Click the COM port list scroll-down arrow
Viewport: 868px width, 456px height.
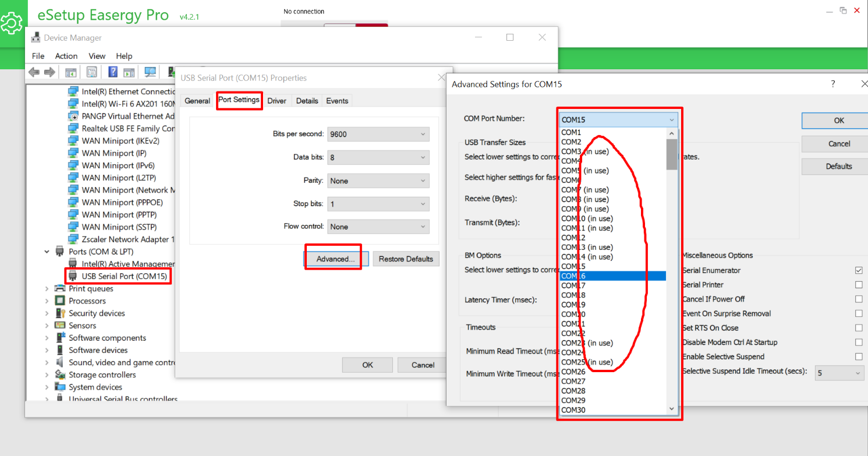click(672, 409)
